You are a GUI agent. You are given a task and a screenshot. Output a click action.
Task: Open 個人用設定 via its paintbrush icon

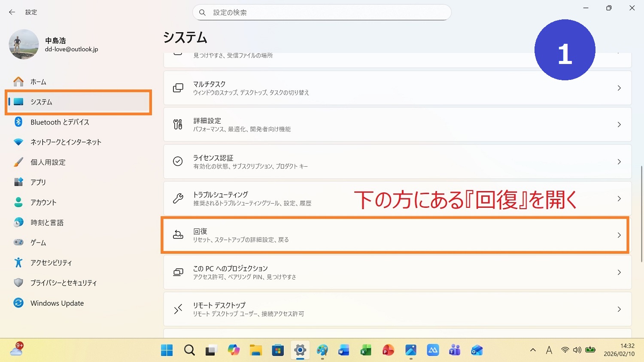click(18, 162)
